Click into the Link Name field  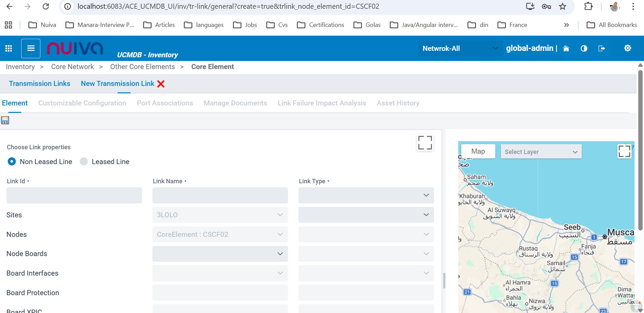[220, 195]
